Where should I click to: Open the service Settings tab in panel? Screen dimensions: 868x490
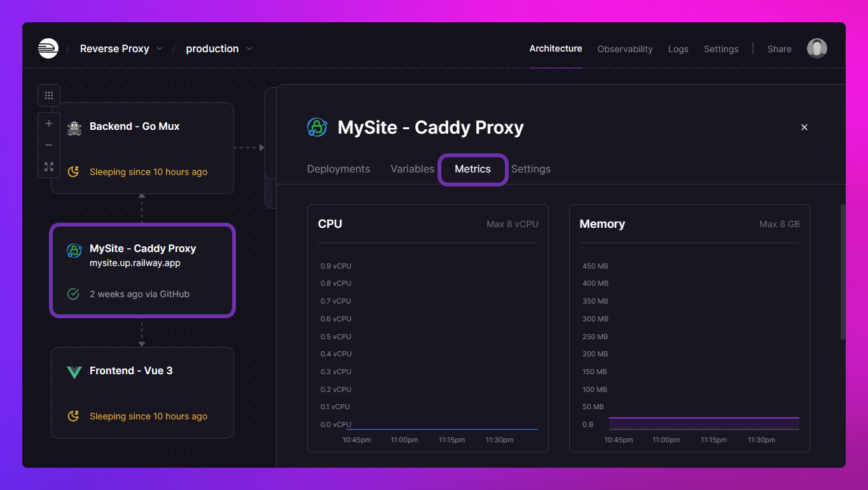(x=531, y=169)
